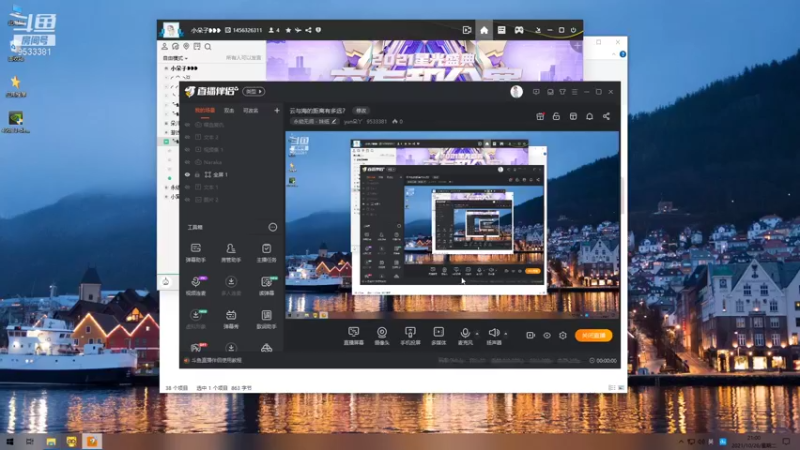Click 关闭直播 orange button
800x450 pixels.
[593, 335]
